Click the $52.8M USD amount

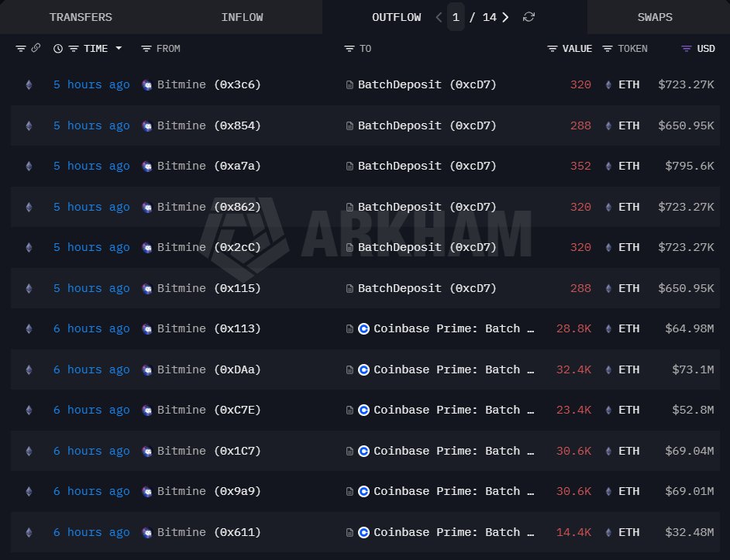tap(694, 410)
